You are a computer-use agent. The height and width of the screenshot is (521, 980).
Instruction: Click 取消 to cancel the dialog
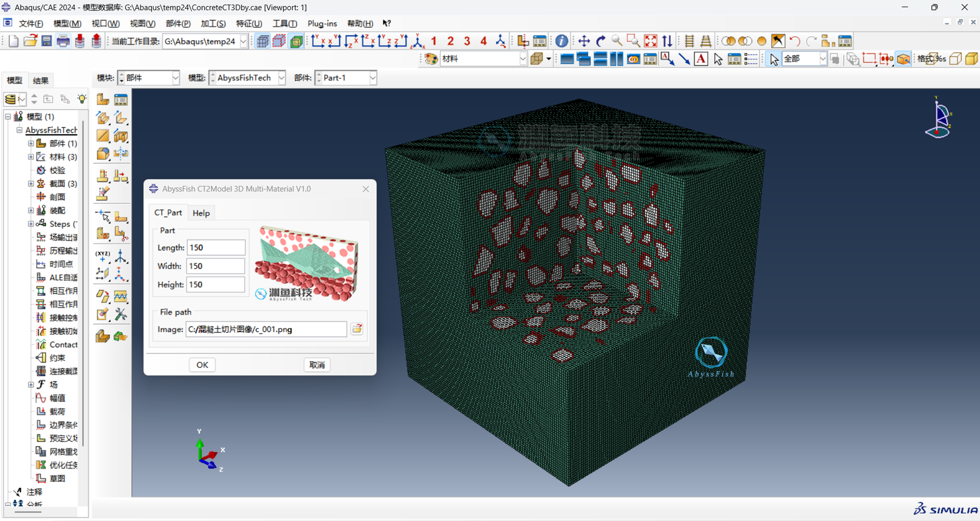click(x=317, y=365)
